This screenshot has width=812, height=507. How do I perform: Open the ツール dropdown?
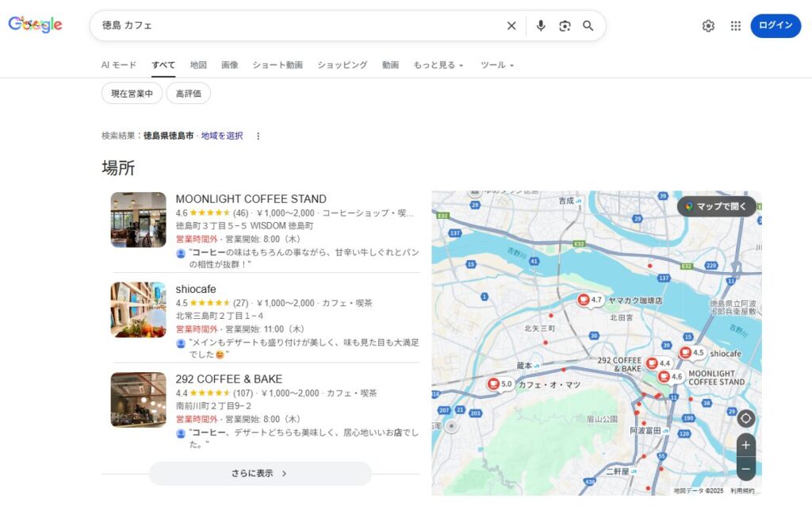point(497,65)
